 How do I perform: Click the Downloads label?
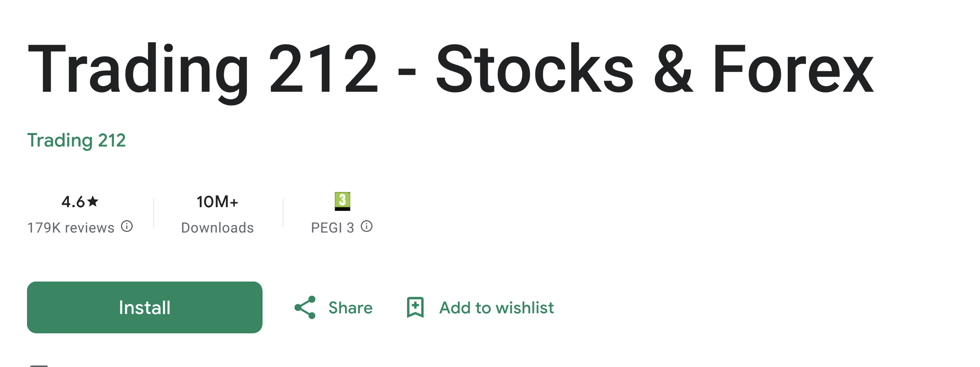217,228
